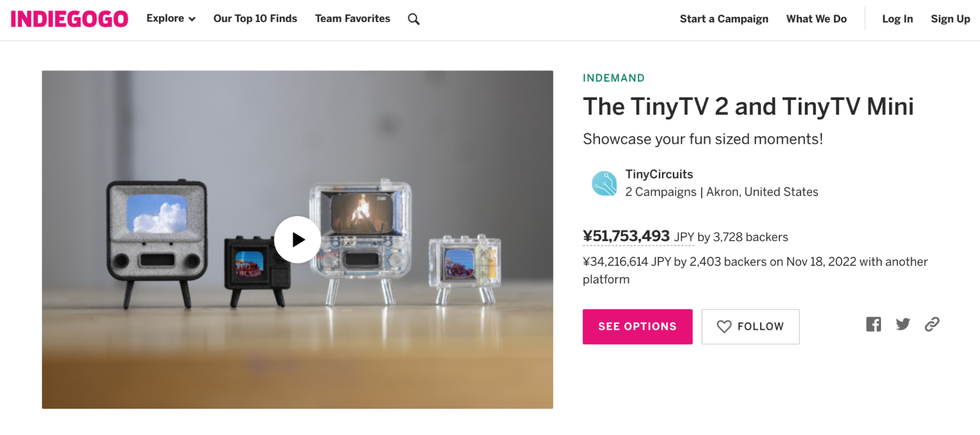The image size is (980, 435).
Task: Click Sign Up
Action: coord(950,19)
